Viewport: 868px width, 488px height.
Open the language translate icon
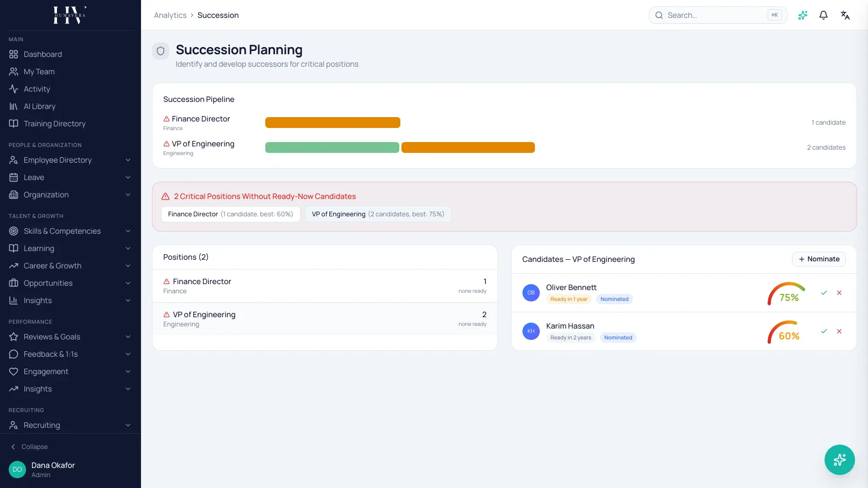[845, 15]
